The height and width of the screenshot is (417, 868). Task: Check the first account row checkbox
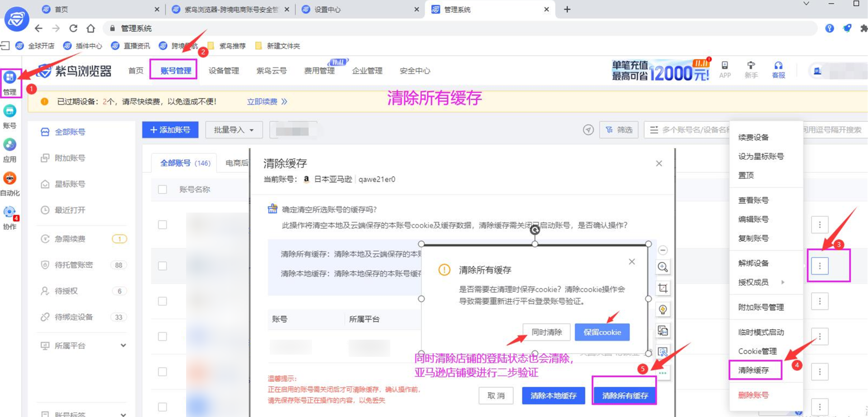[163, 225]
